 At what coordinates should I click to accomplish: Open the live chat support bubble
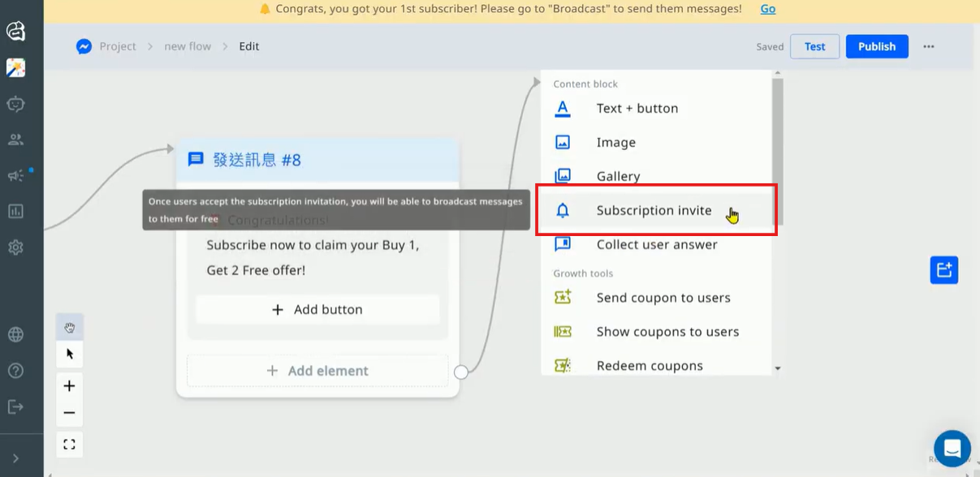(952, 448)
